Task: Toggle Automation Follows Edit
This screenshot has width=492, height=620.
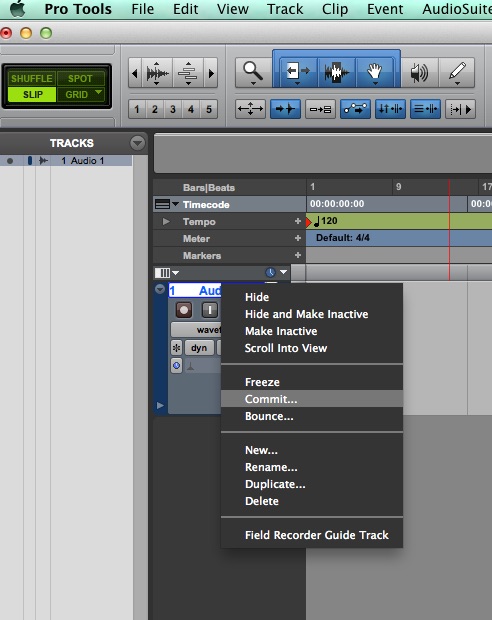Action: pos(355,109)
